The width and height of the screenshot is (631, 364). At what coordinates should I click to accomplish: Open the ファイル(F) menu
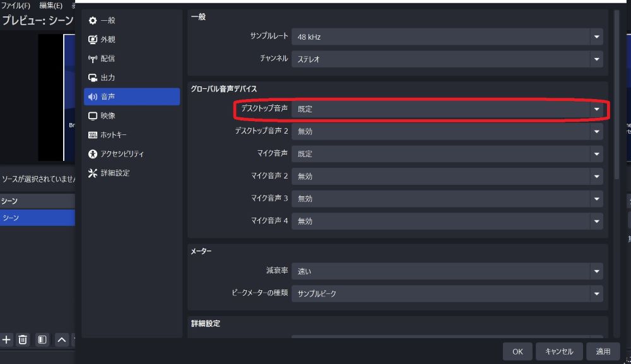pyautogui.click(x=16, y=6)
